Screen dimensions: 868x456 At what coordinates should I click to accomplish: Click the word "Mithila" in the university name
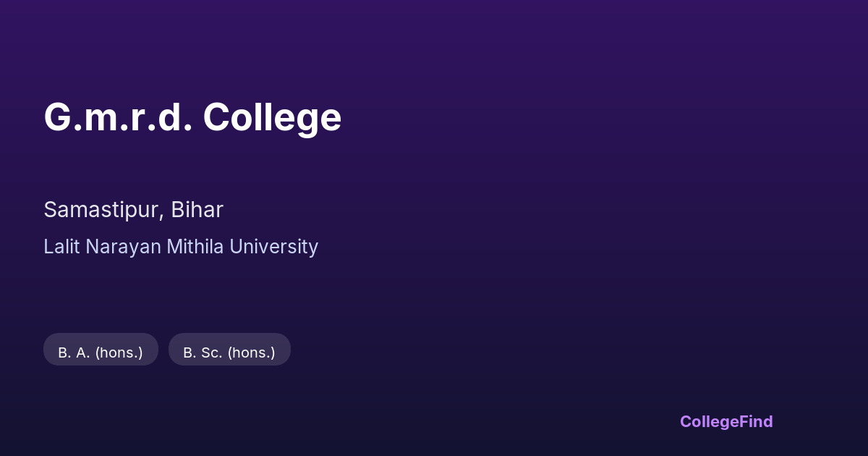pyautogui.click(x=195, y=247)
